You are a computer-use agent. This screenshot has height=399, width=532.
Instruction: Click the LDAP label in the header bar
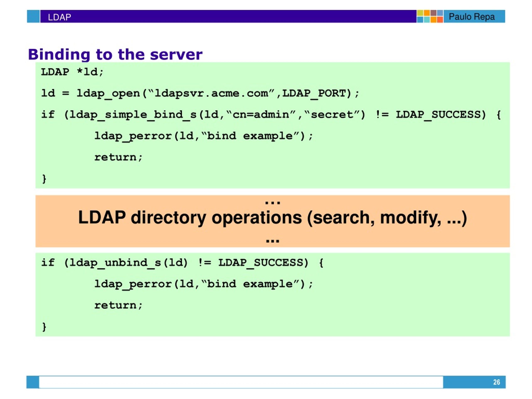point(59,17)
